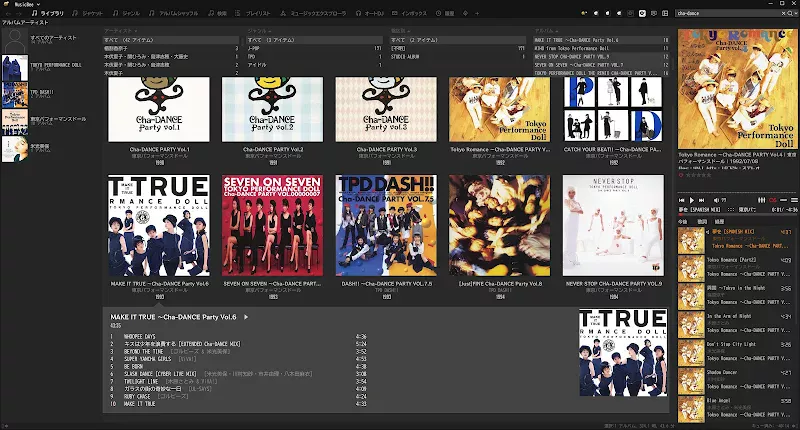Select 東京パフォーマンスドール artist in sidebar
Image resolution: width=800 pixels, height=430 pixels.
point(51,121)
